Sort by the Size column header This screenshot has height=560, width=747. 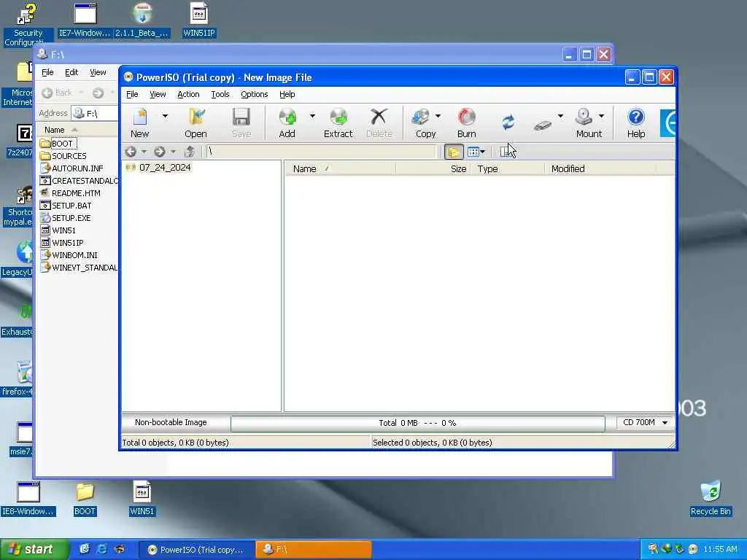[433, 168]
